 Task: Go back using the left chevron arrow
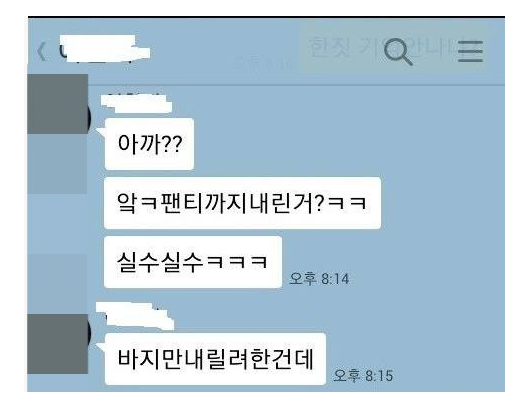[41, 52]
